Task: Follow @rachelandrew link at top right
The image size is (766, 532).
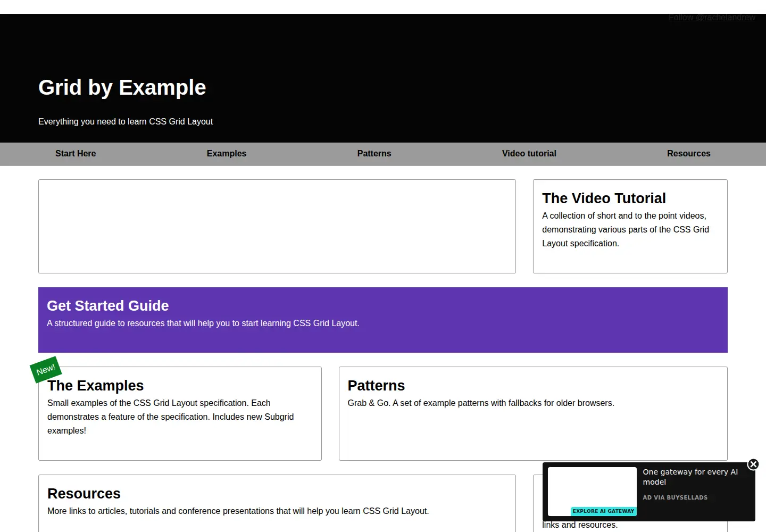Action: click(x=712, y=18)
